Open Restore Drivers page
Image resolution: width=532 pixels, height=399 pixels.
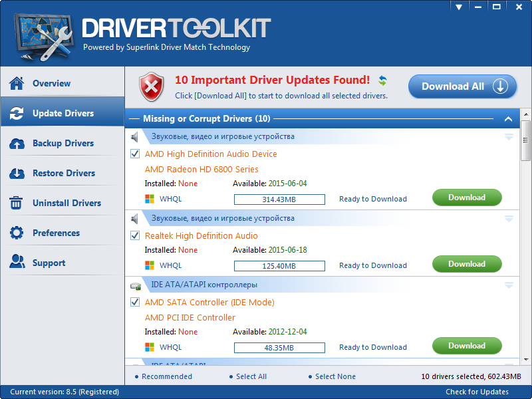pos(63,172)
